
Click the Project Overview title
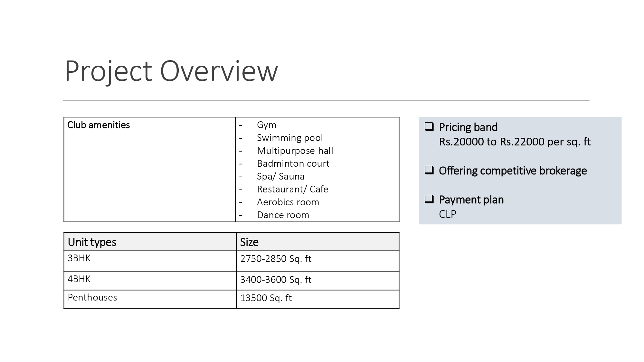coord(171,71)
